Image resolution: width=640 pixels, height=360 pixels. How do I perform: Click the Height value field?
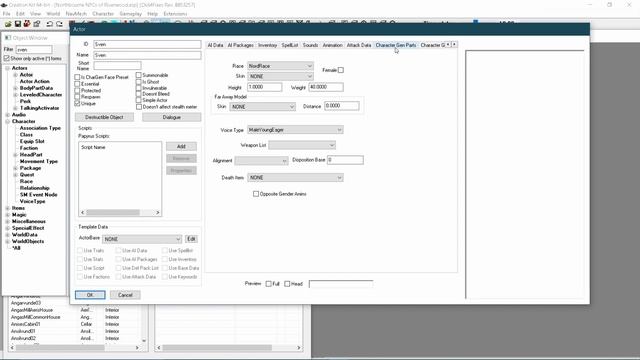tap(264, 87)
